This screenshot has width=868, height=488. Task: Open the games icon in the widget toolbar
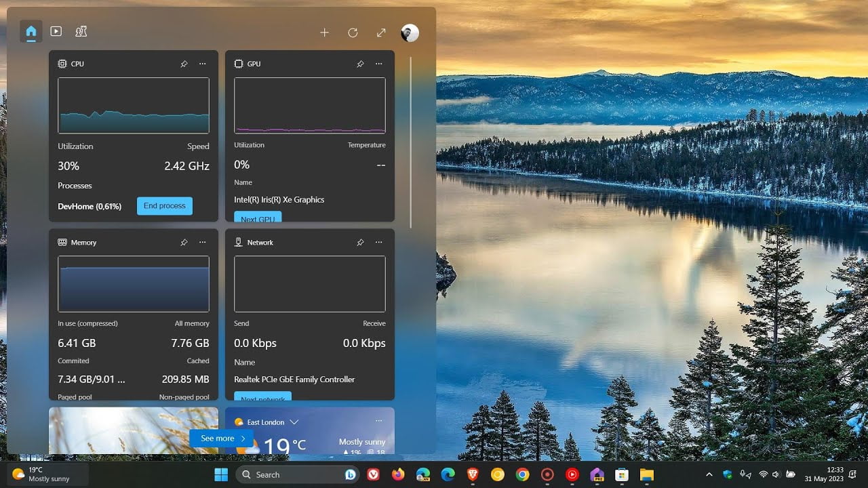click(81, 31)
